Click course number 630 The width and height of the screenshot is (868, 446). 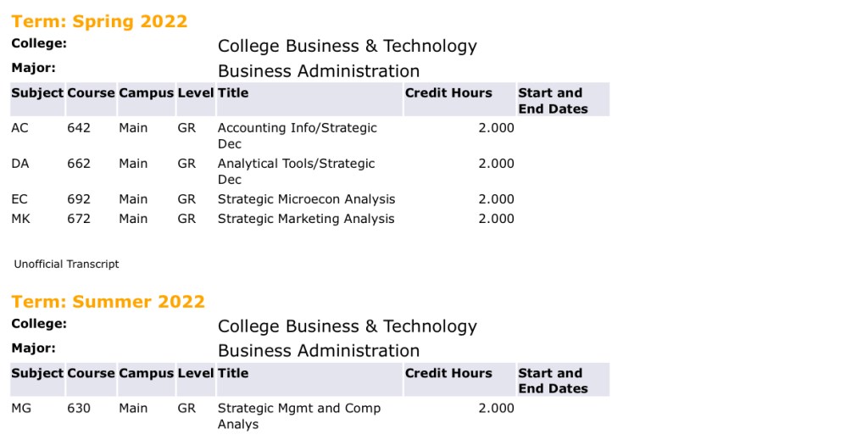point(78,408)
